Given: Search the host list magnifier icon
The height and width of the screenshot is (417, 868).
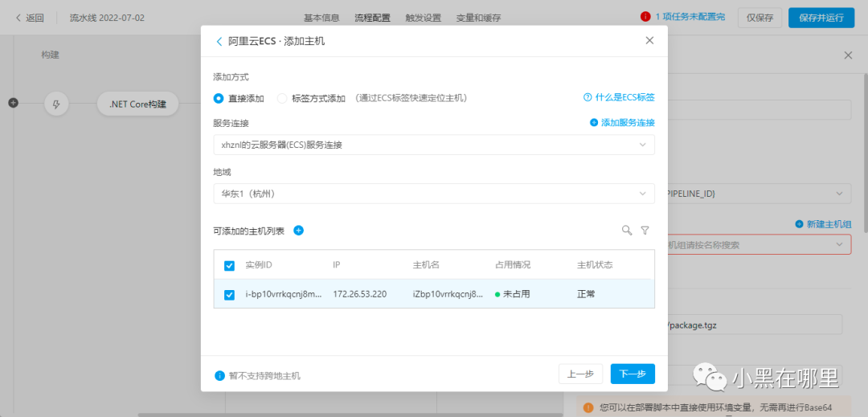Looking at the screenshot, I should click(627, 231).
